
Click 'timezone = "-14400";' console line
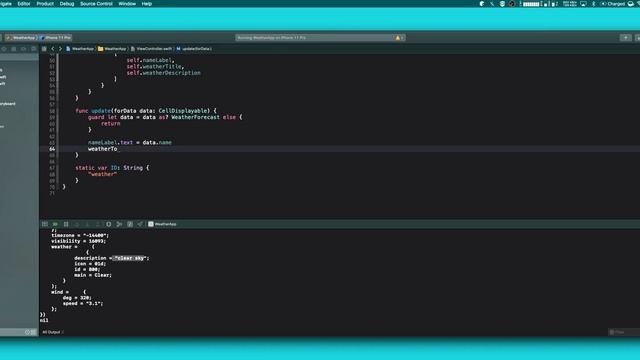[x=80, y=236]
